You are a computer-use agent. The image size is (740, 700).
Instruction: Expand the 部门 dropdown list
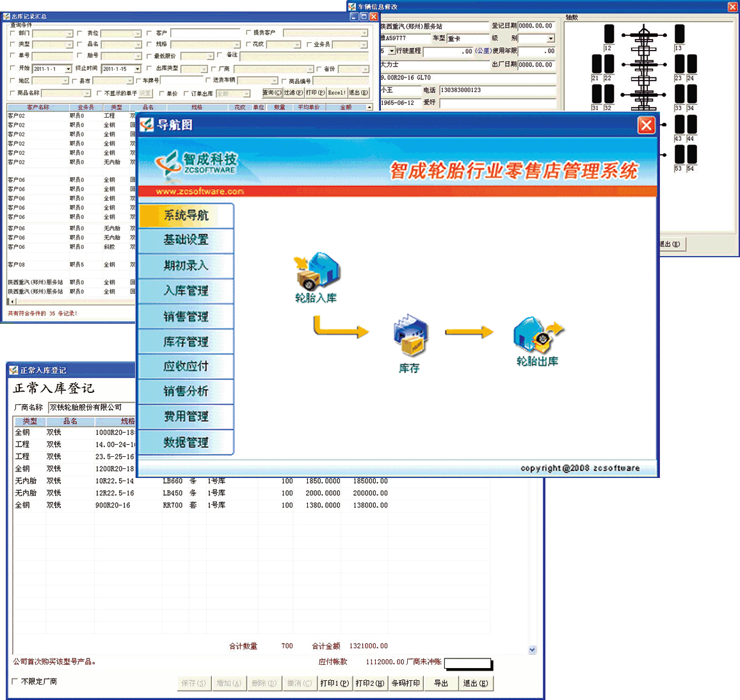pyautogui.click(x=69, y=33)
